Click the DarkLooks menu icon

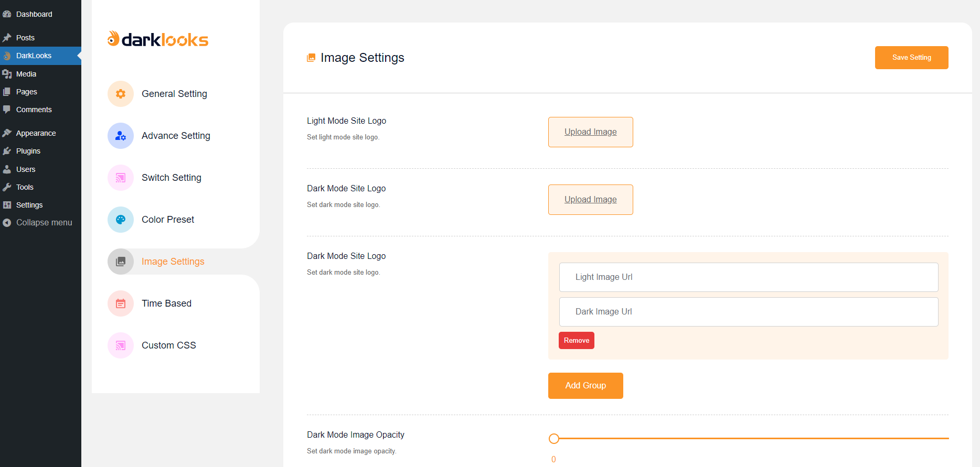pyautogui.click(x=7, y=56)
